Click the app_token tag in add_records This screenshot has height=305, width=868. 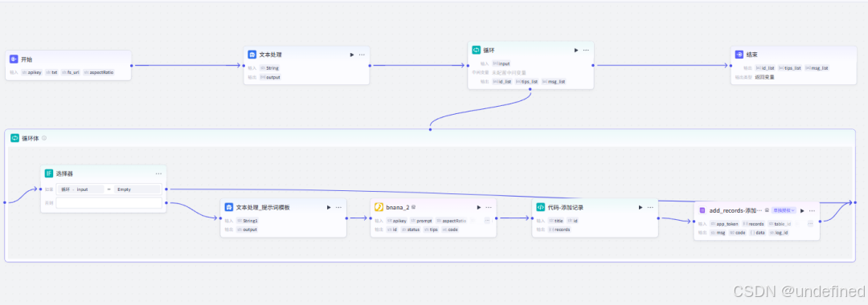tap(725, 224)
